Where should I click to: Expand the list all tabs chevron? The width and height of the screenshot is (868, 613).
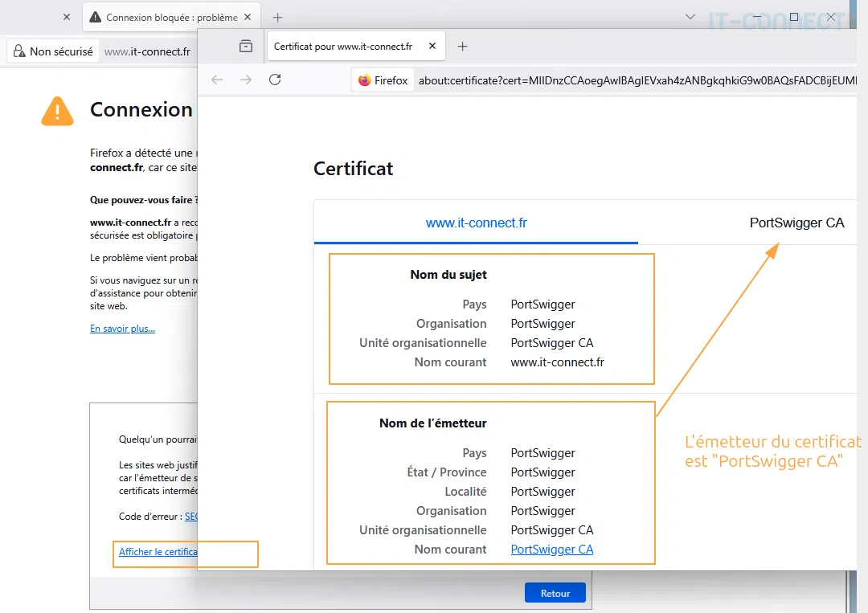coord(690,17)
